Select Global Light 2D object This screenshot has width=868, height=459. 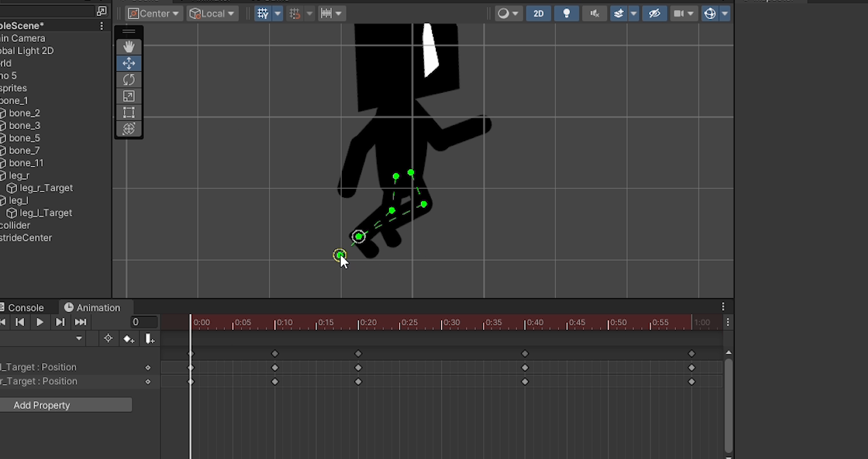tap(27, 51)
